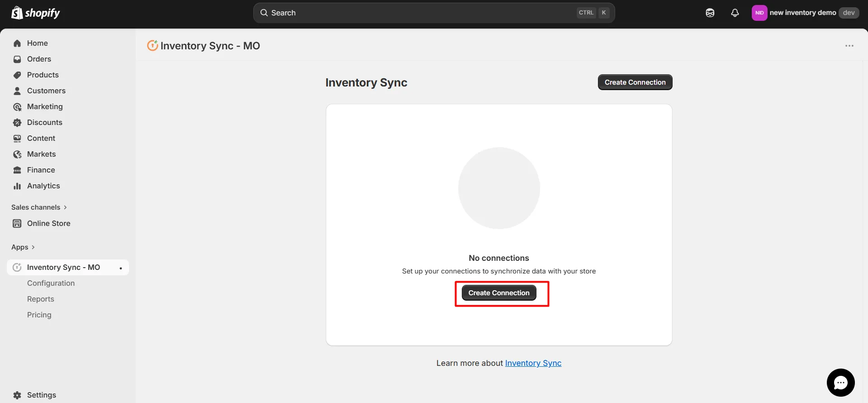Viewport: 868px width, 403px height.
Task: Open the Configuration submenu item
Action: [51, 283]
